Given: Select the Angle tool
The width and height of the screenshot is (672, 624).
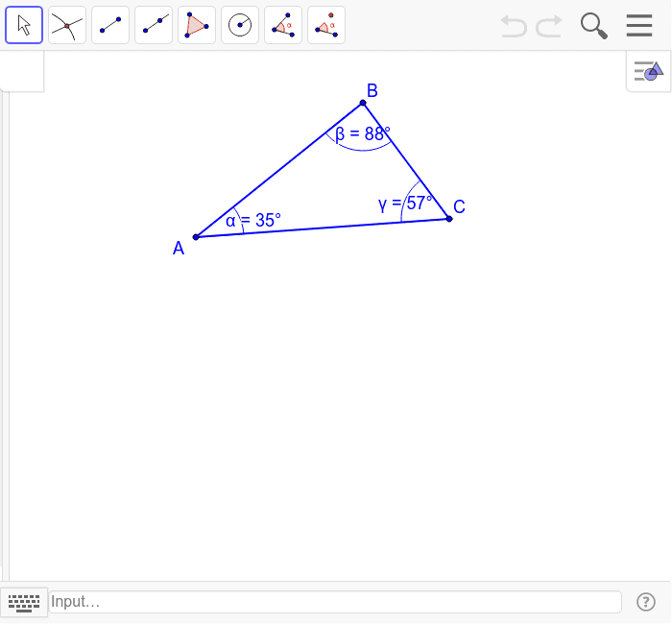Looking at the screenshot, I should tap(283, 25).
